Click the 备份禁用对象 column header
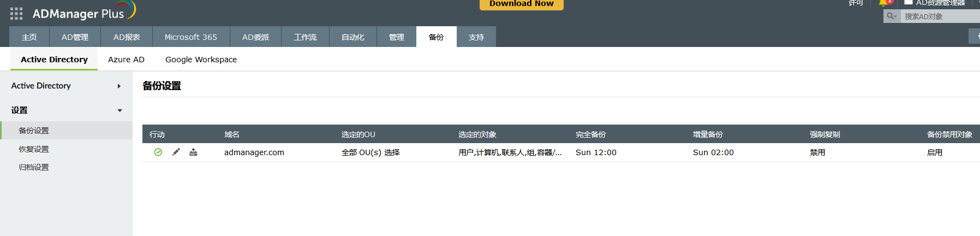This screenshot has width=980, height=236. point(950,134)
